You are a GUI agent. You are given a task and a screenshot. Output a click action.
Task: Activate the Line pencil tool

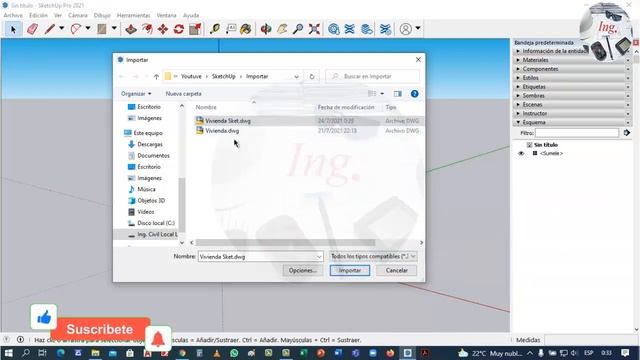(x=50, y=29)
